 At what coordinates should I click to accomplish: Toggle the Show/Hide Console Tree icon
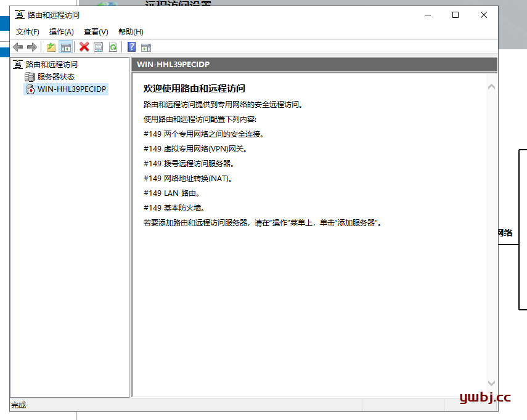[x=65, y=47]
